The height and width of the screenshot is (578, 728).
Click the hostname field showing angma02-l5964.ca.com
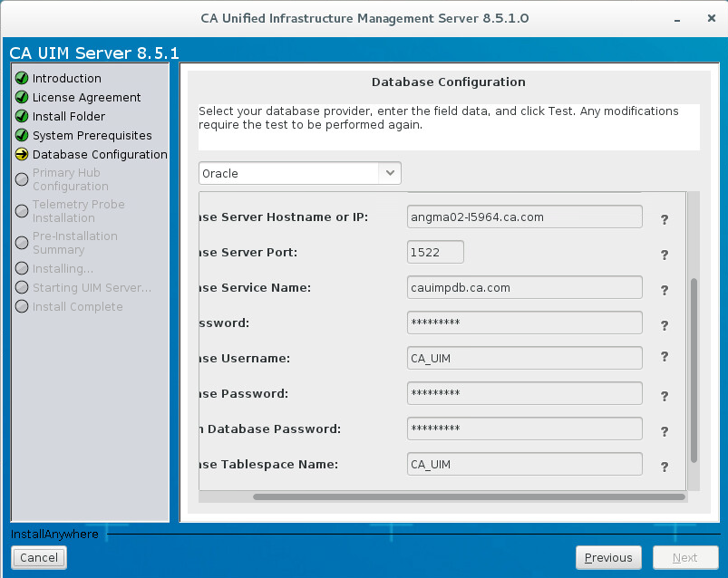(x=524, y=216)
